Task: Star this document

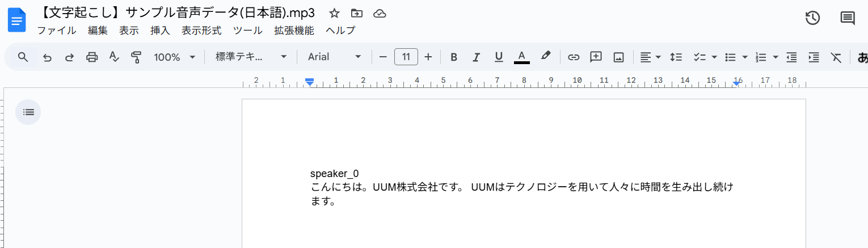Action: pos(335,13)
